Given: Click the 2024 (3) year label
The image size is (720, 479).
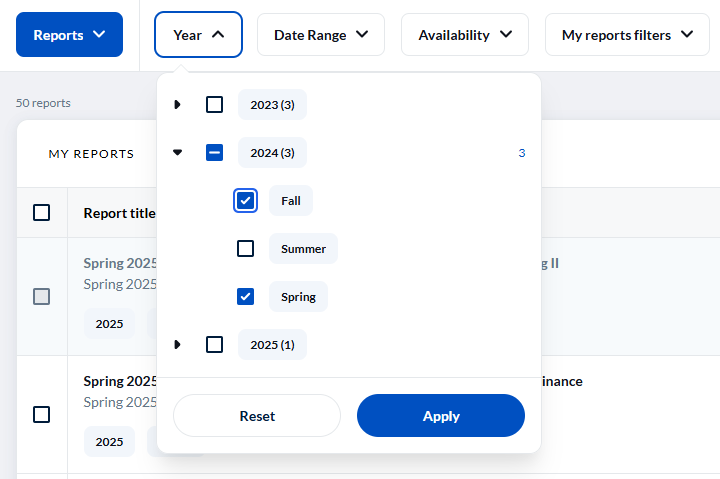Looking at the screenshot, I should tap(272, 153).
